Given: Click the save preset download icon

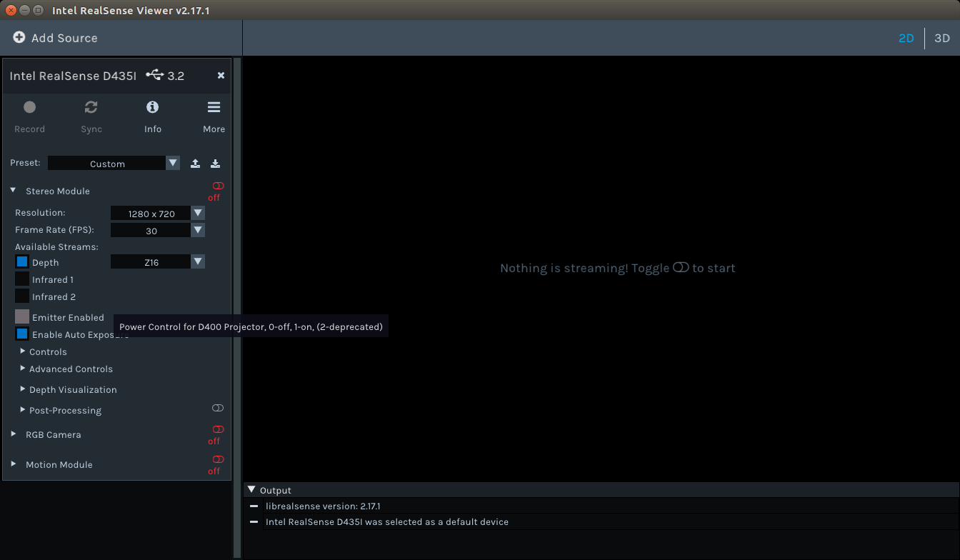Looking at the screenshot, I should (215, 164).
